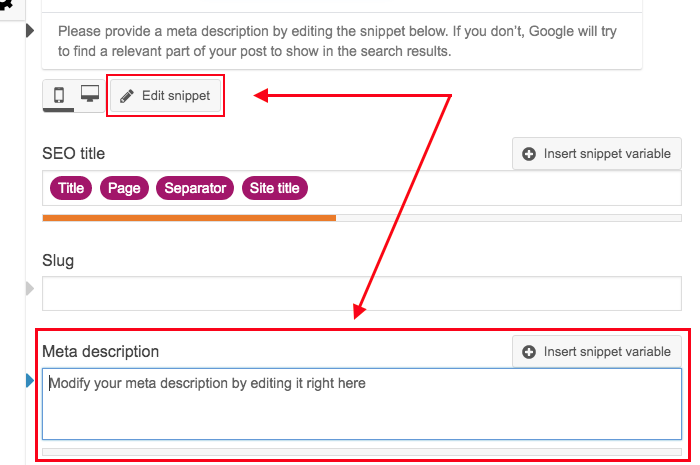Select the Separator variable tag
Image resolution: width=700 pixels, height=465 pixels.
click(x=195, y=188)
